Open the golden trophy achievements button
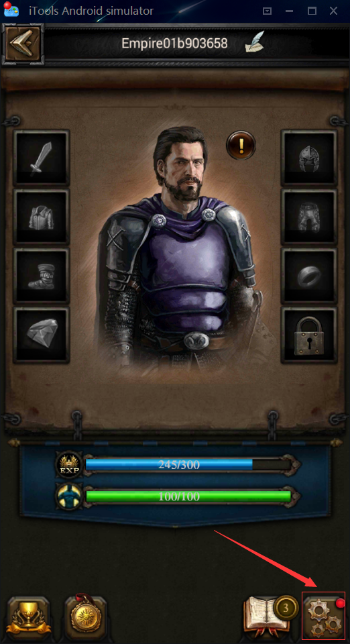Image resolution: width=350 pixels, height=644 pixels. 29,616
